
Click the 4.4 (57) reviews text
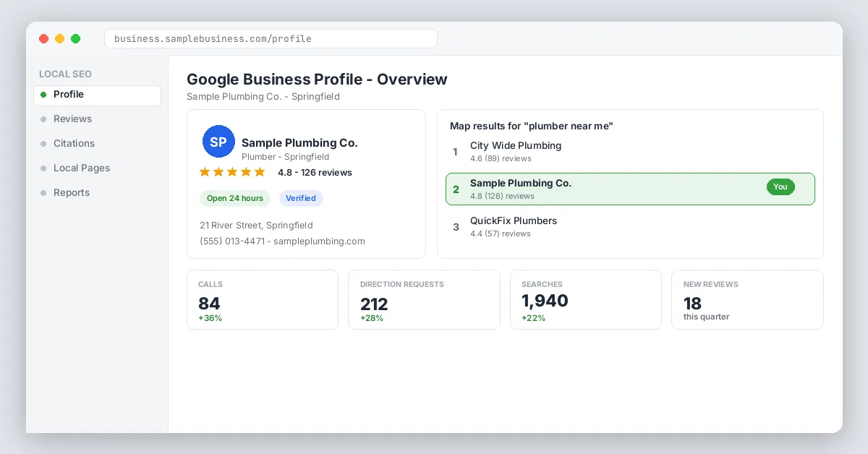[x=501, y=234]
